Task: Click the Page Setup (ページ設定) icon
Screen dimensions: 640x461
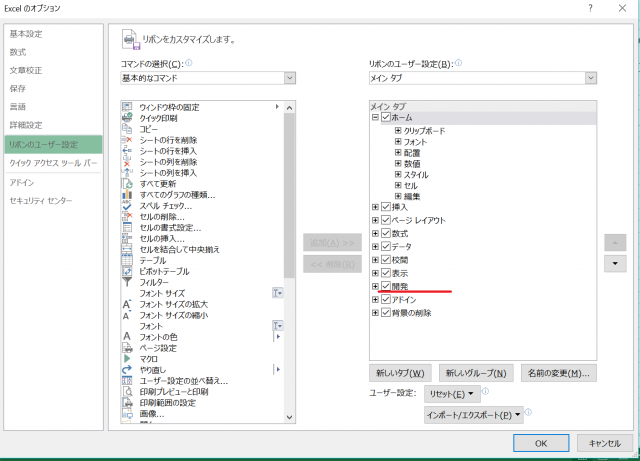Action: click(128, 347)
